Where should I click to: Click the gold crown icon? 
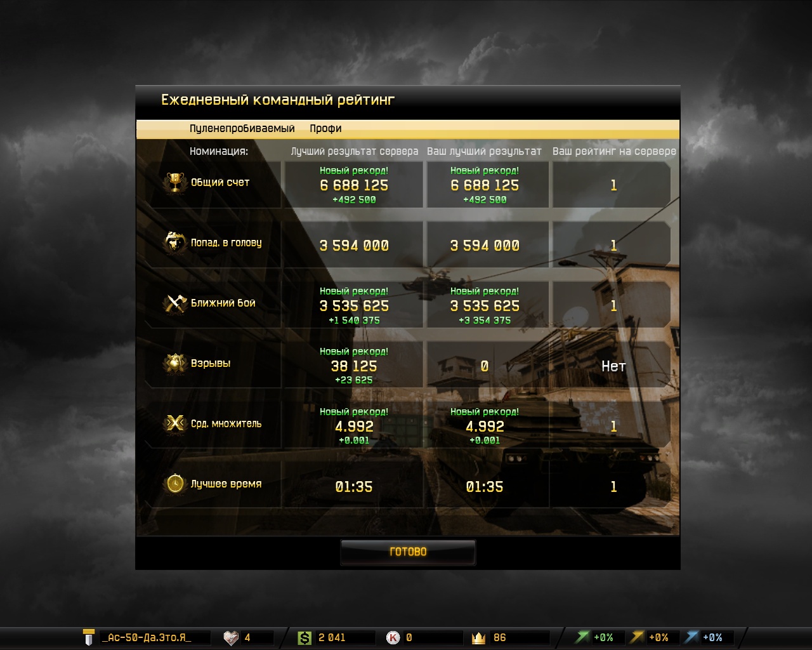(x=479, y=637)
